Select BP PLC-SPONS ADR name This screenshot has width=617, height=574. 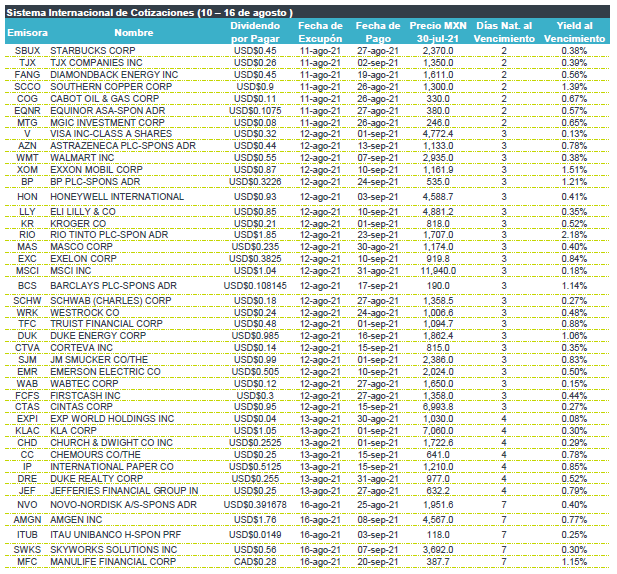95,182
